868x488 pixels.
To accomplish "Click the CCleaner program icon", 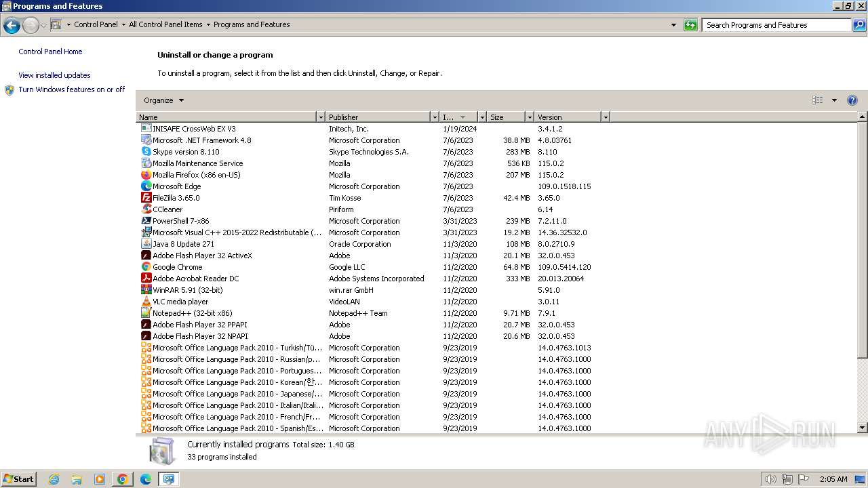I will click(146, 209).
